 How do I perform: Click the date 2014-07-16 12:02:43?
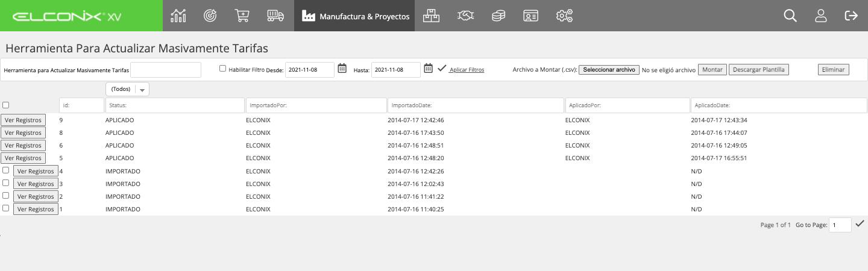coord(416,184)
